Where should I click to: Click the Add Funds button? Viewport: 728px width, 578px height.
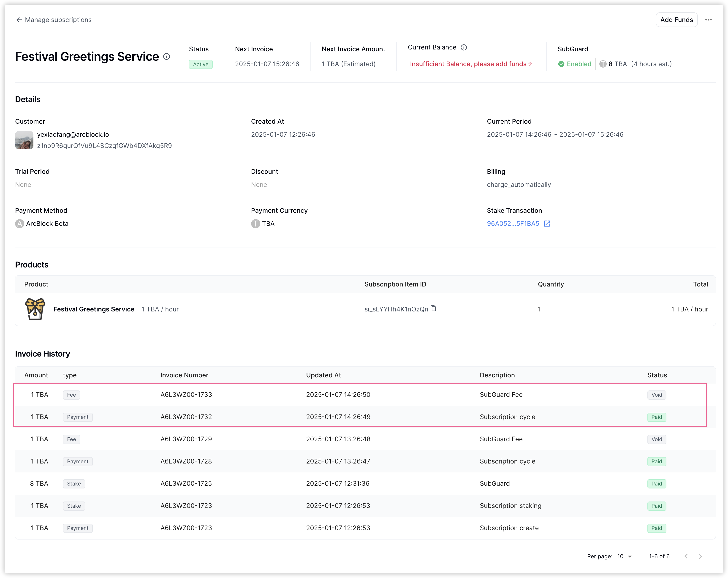(x=676, y=20)
